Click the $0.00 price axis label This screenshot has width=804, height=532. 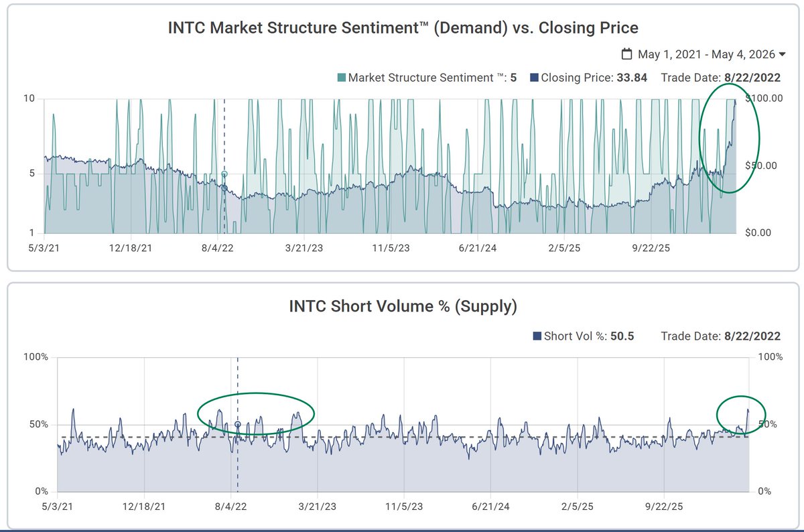pyautogui.click(x=760, y=232)
